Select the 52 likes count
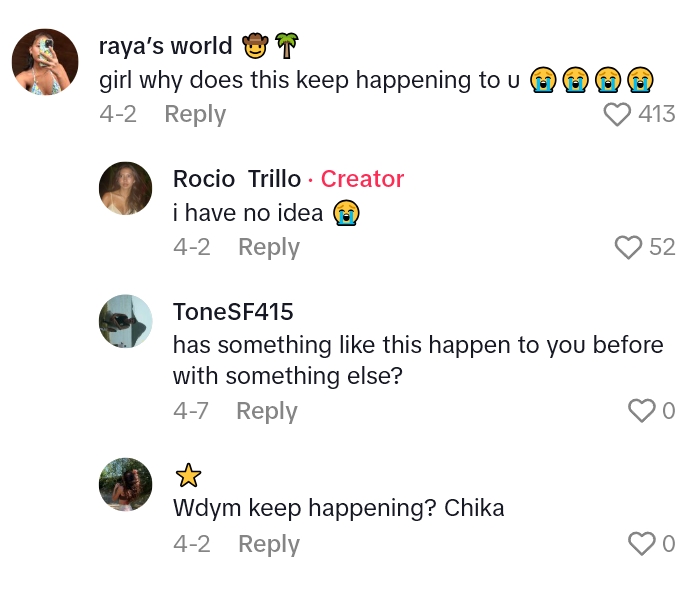685x592 pixels. pyautogui.click(x=662, y=248)
